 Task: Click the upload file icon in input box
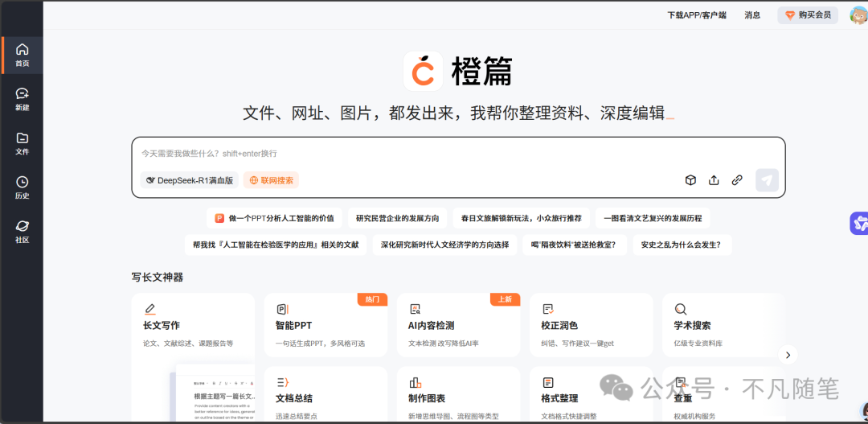pos(714,180)
